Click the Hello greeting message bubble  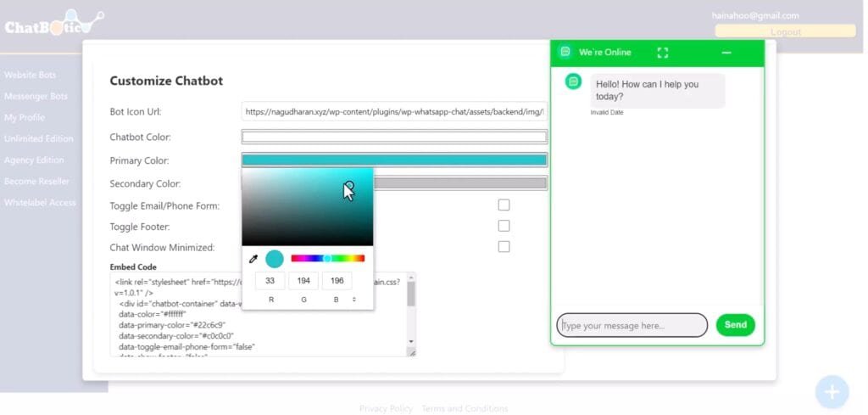click(x=658, y=90)
